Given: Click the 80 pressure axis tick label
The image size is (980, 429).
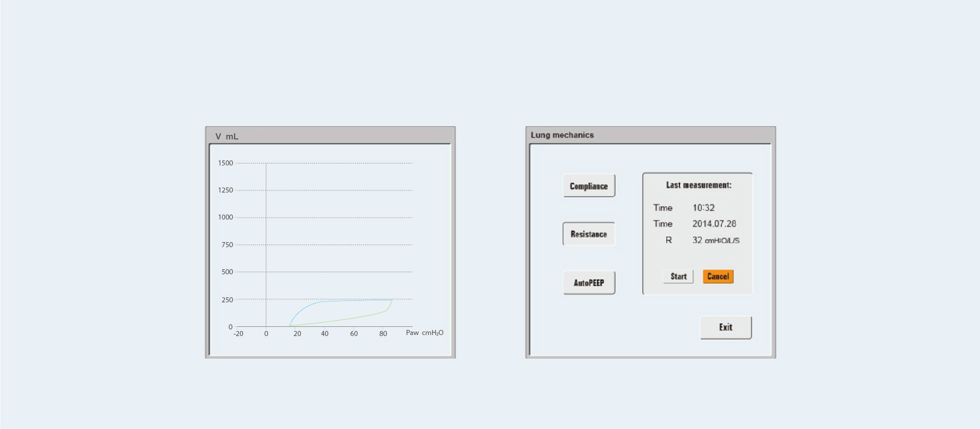Looking at the screenshot, I should (383, 333).
